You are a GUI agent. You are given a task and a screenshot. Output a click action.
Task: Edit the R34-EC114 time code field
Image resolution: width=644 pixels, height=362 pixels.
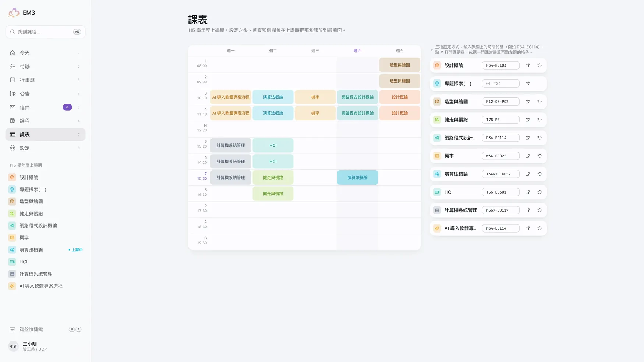tap(500, 138)
